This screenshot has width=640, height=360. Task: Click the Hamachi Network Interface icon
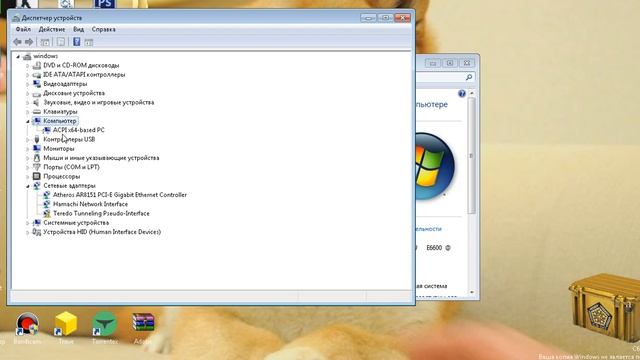coord(47,204)
